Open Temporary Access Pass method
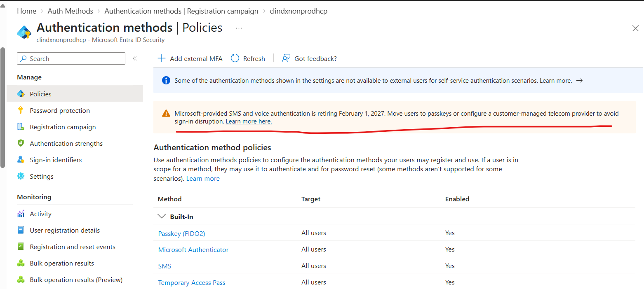Image resolution: width=644 pixels, height=289 pixels. click(x=192, y=282)
